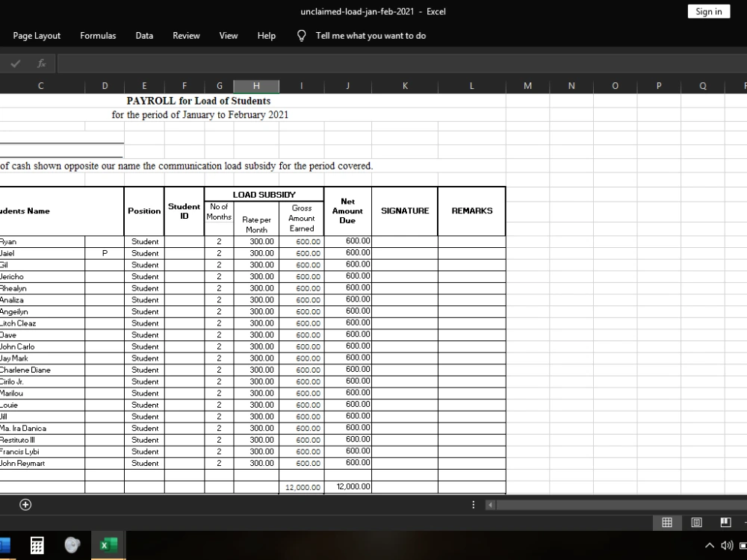Viewport: 747px width, 560px height.
Task: Click the Enter checkmark beside the formula bar
Action: pos(16,63)
